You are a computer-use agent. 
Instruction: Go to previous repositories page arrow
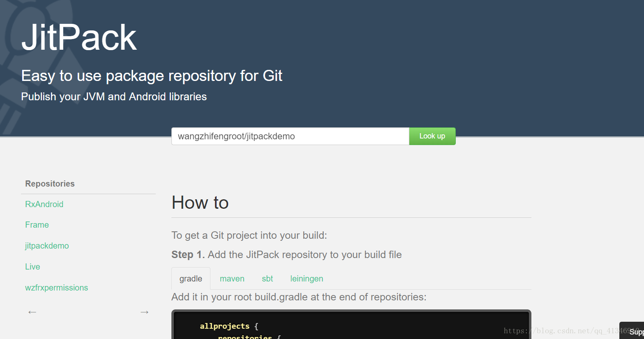tap(32, 312)
